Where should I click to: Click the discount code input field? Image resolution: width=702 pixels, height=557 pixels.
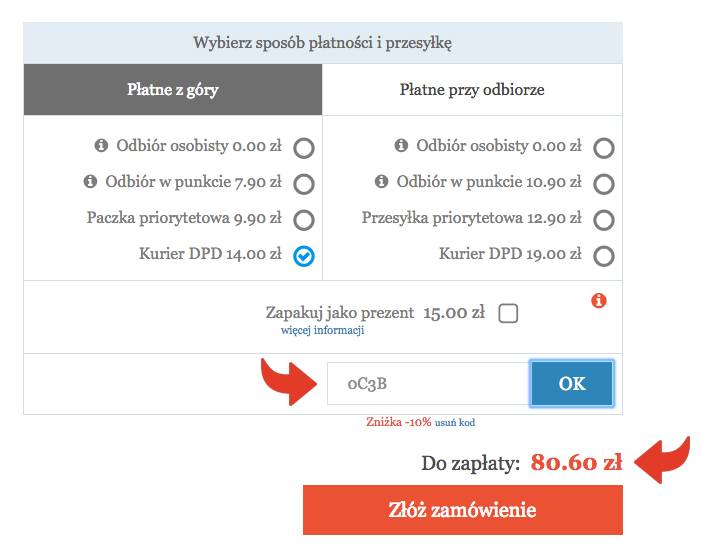(x=428, y=383)
